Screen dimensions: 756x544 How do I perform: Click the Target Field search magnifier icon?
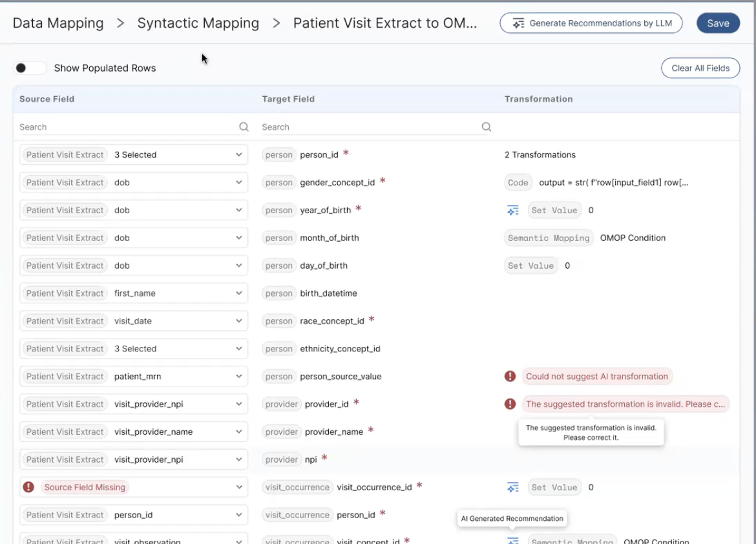click(x=487, y=127)
